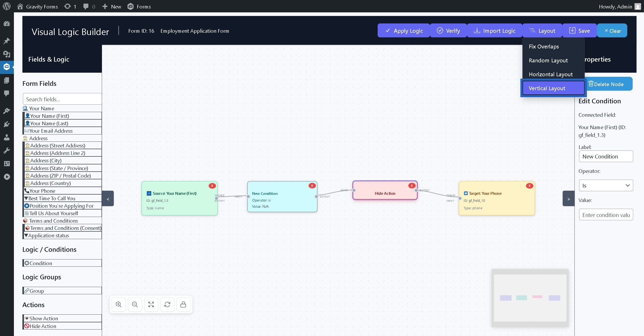
Task: Collapse the left fields panel arrow
Action: pos(108,199)
